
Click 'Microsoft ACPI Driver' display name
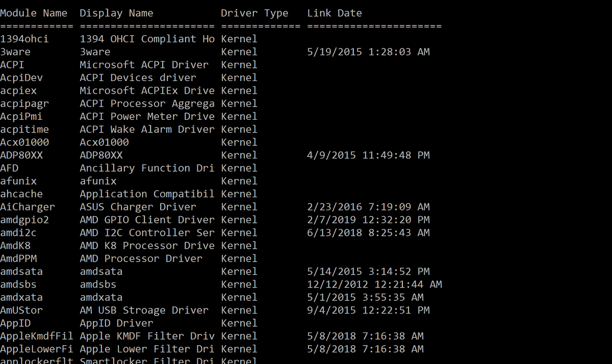pos(144,65)
